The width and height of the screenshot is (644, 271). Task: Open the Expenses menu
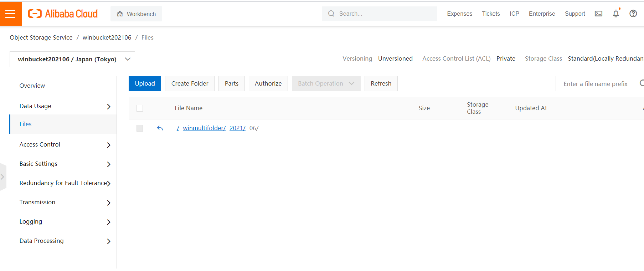point(459,14)
